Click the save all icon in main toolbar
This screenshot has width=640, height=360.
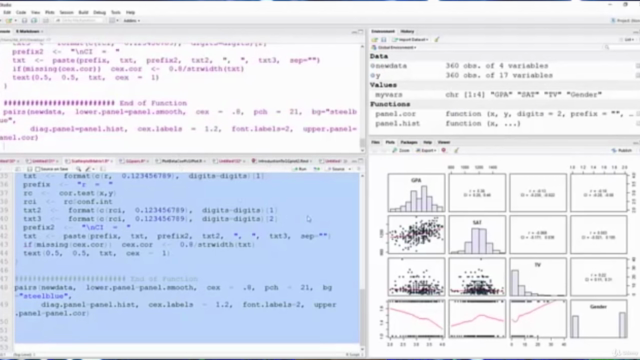coord(34,20)
